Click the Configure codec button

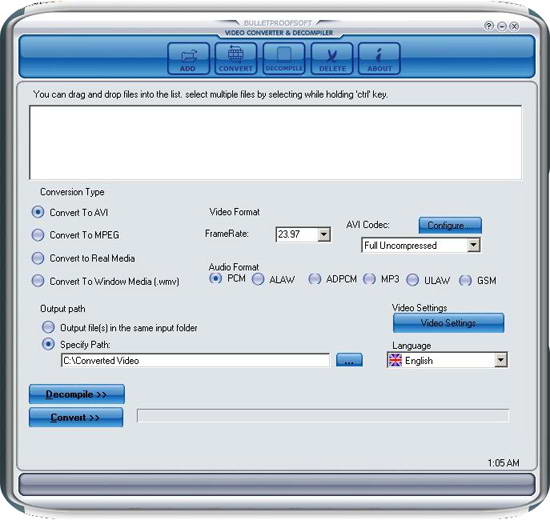tap(450, 225)
